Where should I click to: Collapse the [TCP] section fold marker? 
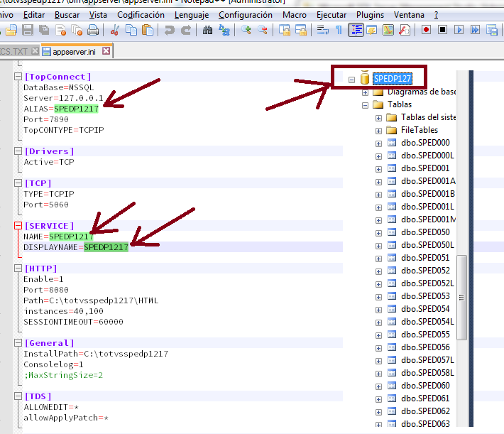18,183
